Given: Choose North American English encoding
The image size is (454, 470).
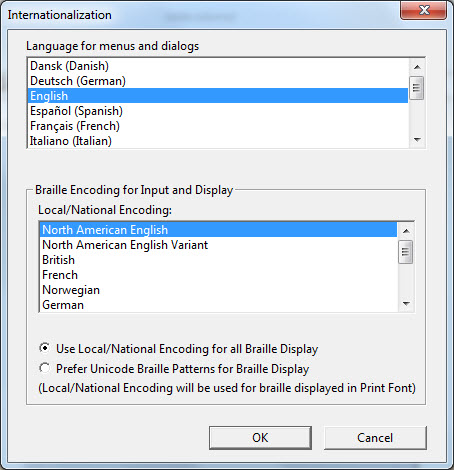Looking at the screenshot, I should (x=219, y=230).
